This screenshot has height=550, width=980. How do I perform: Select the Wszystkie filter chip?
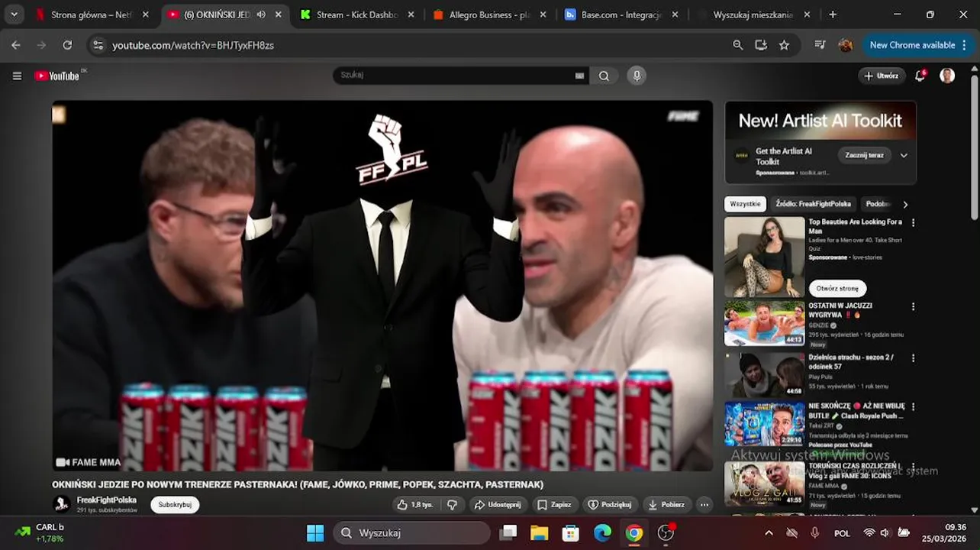click(745, 204)
